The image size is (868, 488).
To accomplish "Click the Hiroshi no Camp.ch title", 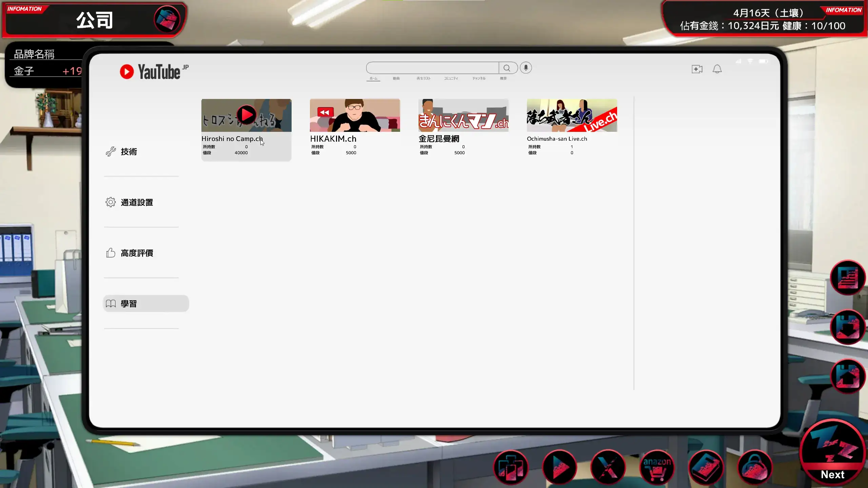I will [x=232, y=139].
